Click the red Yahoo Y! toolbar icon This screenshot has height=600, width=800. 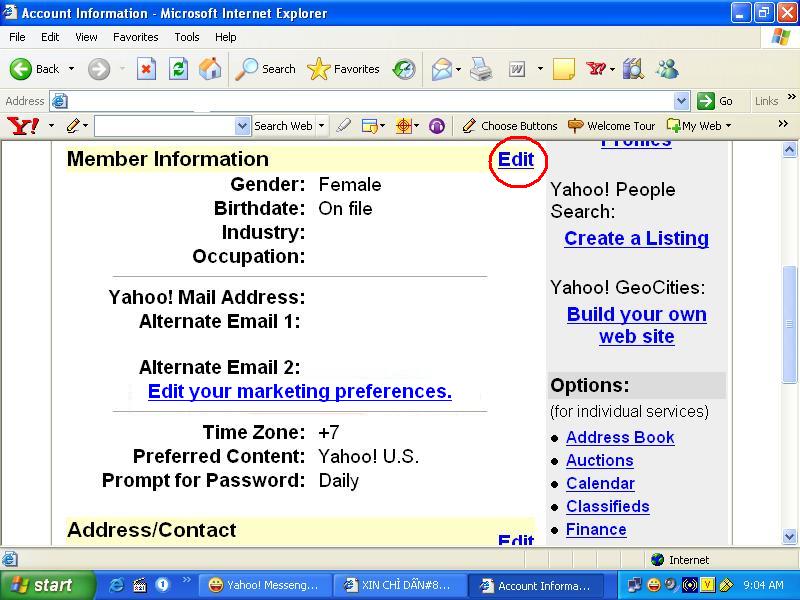point(596,69)
